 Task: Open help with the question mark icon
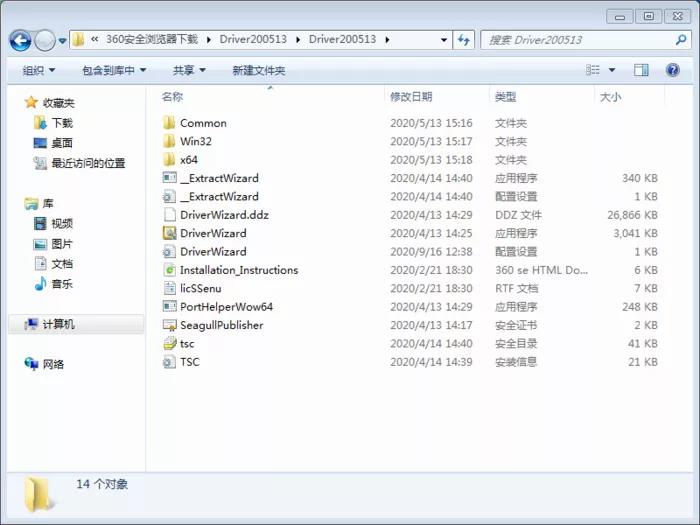(x=673, y=70)
